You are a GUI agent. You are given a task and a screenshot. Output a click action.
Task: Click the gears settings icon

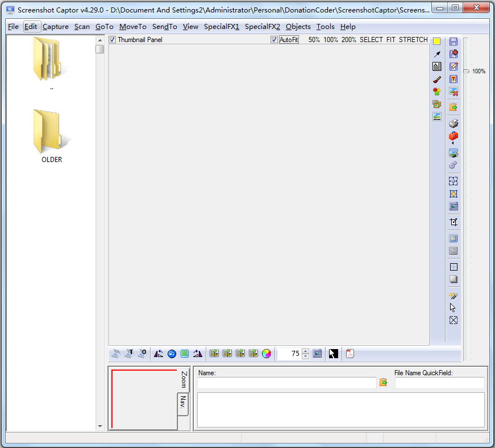tap(454, 165)
